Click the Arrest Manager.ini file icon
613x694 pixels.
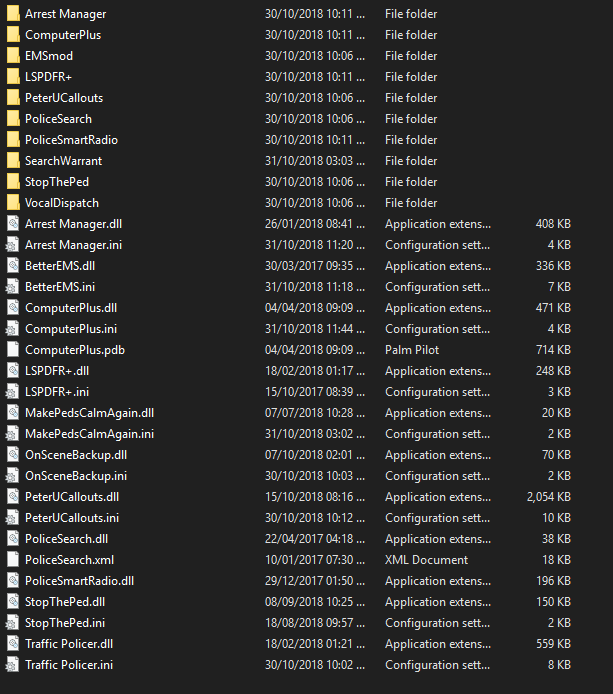pos(12,245)
